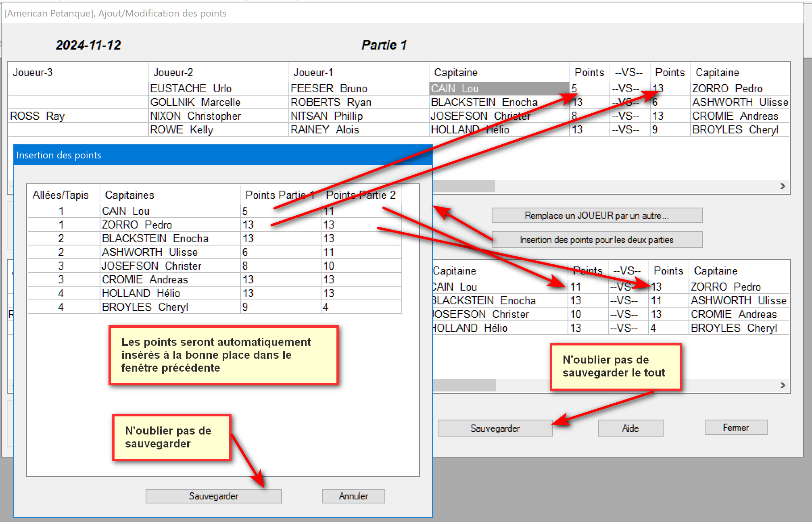Click the Aide button
The width and height of the screenshot is (812, 522).
[630, 428]
